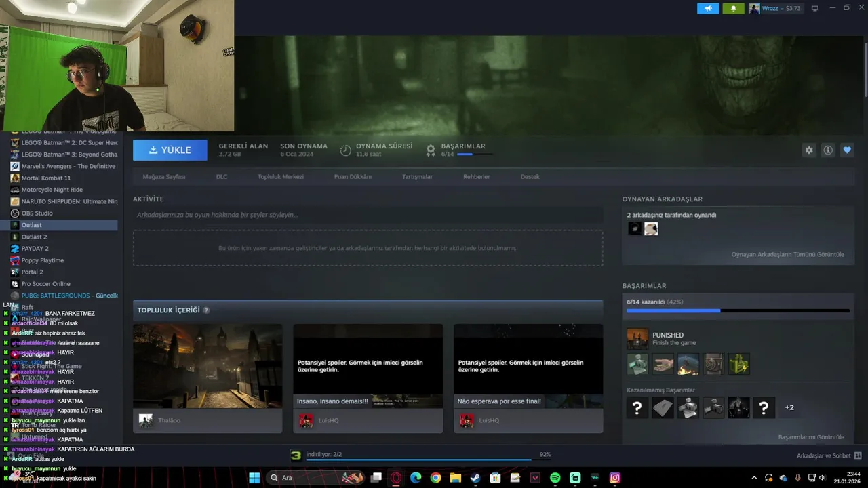The width and height of the screenshot is (868, 488).
Task: Open the Topluluk Merkezi tab
Action: (281, 177)
